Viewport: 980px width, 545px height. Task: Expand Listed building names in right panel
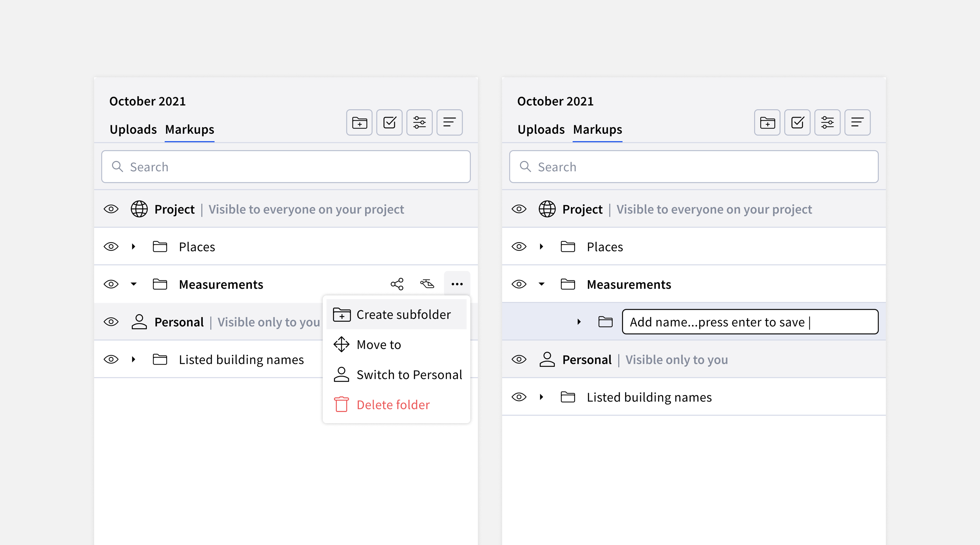point(541,397)
